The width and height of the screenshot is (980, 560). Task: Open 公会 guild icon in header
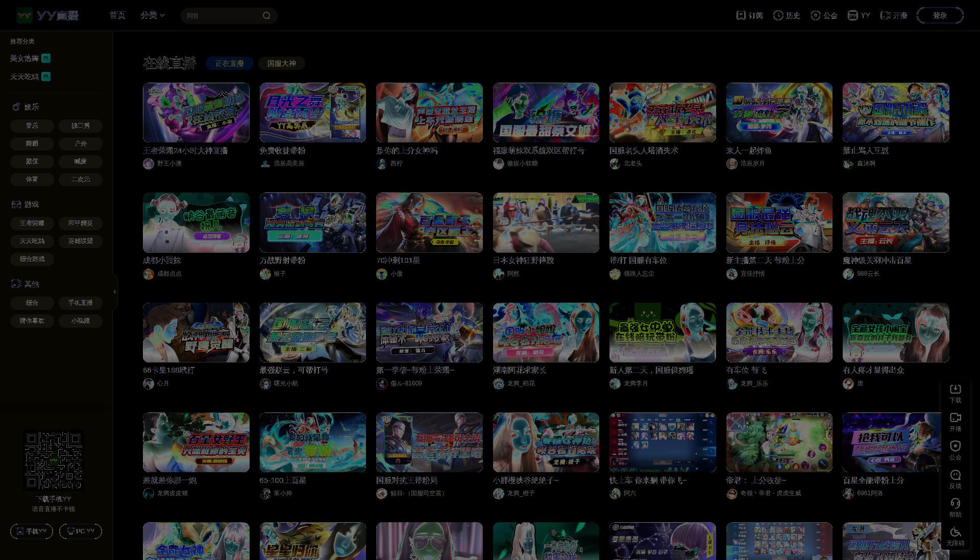[816, 15]
